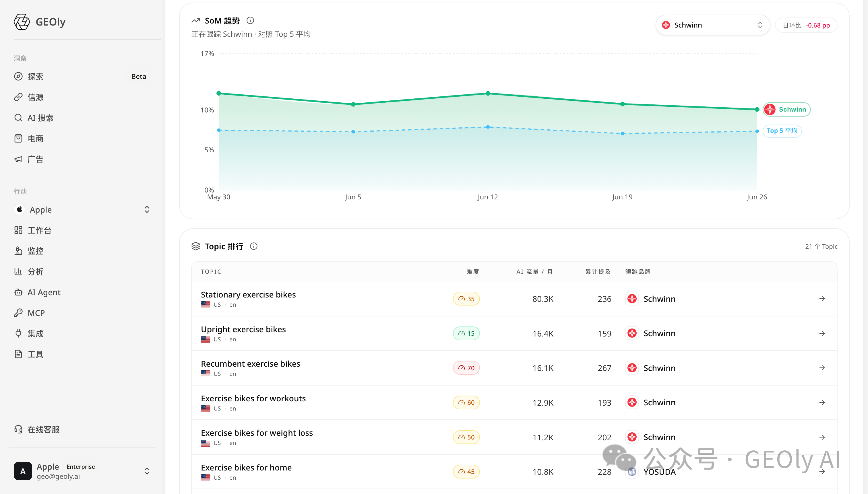
Task: Click the YOSUDA leading brand cell
Action: [651, 472]
